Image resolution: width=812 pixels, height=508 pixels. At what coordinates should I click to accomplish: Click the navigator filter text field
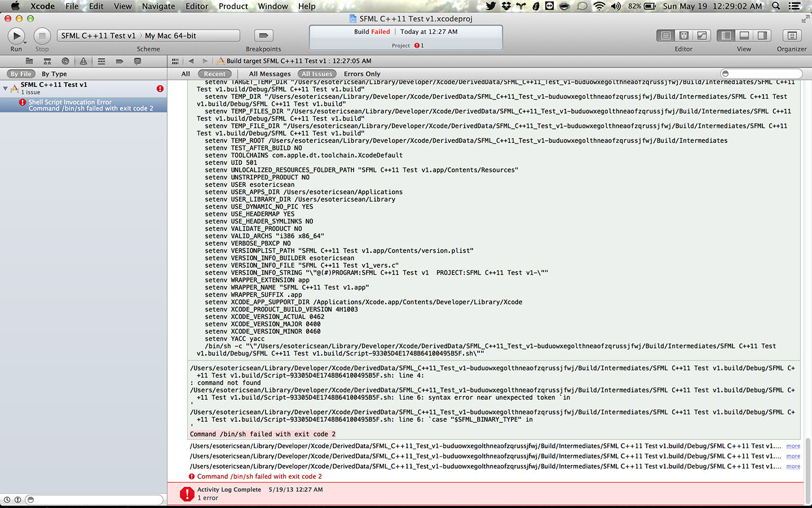(x=95, y=500)
